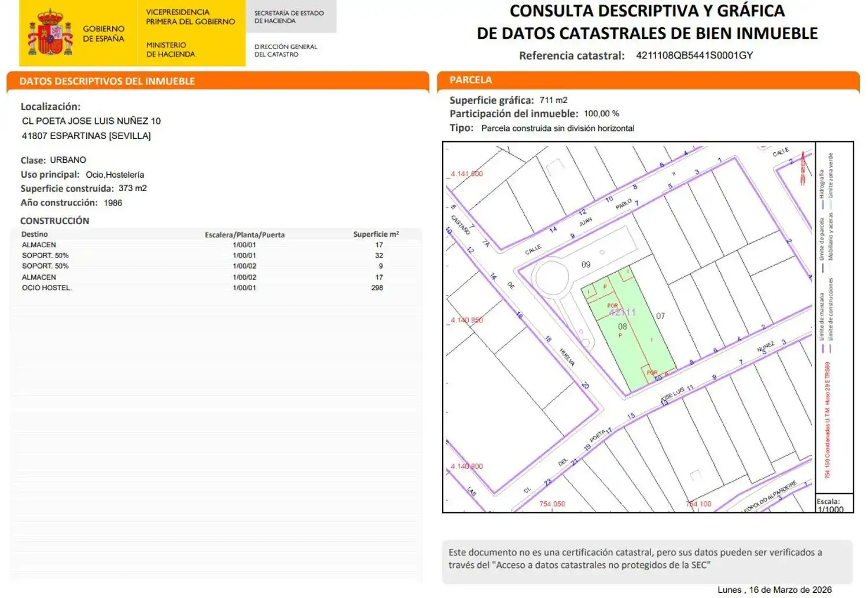Viewport: 868px width, 598px height.
Task: Click 'VICEPRESIDENCIA PRIMERA DEL GOBIERNO'
Action: [x=190, y=17]
